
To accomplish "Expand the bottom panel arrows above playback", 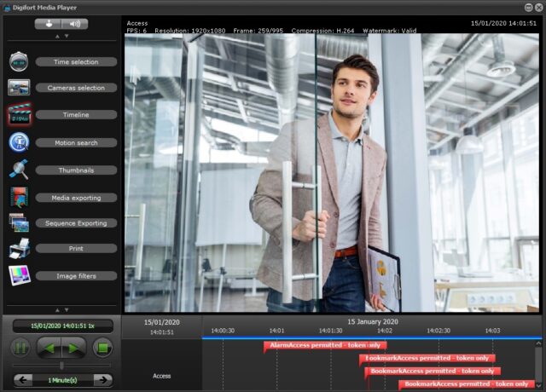I will [x=61, y=309].
